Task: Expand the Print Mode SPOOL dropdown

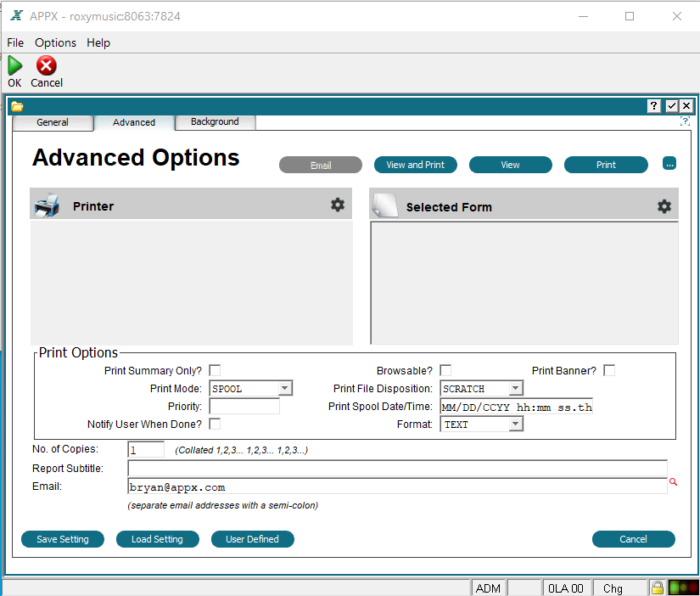Action: click(x=285, y=388)
